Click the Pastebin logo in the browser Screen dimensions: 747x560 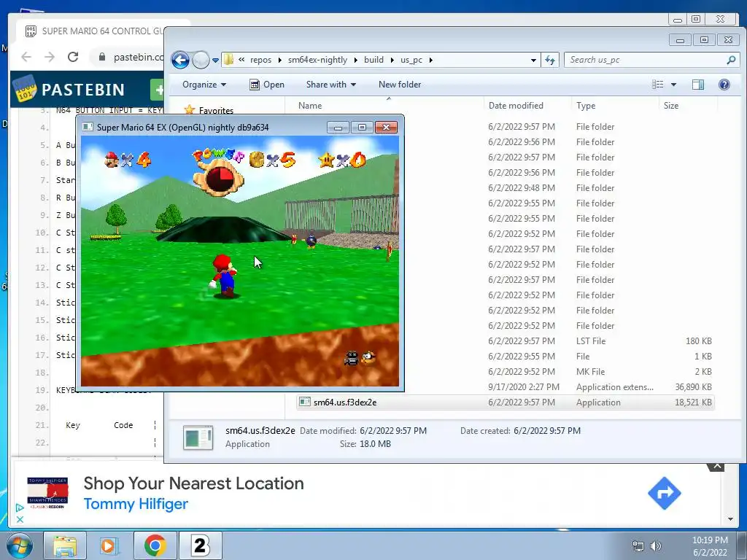[70, 89]
